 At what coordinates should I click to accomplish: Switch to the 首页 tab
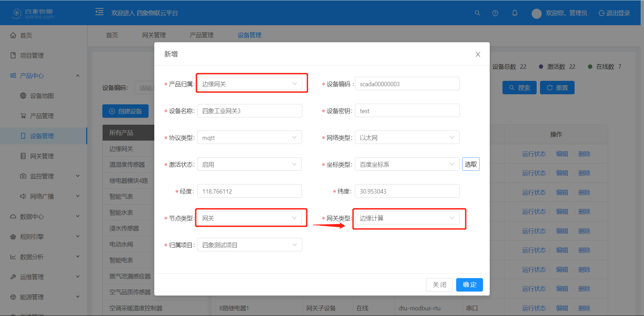click(112, 35)
